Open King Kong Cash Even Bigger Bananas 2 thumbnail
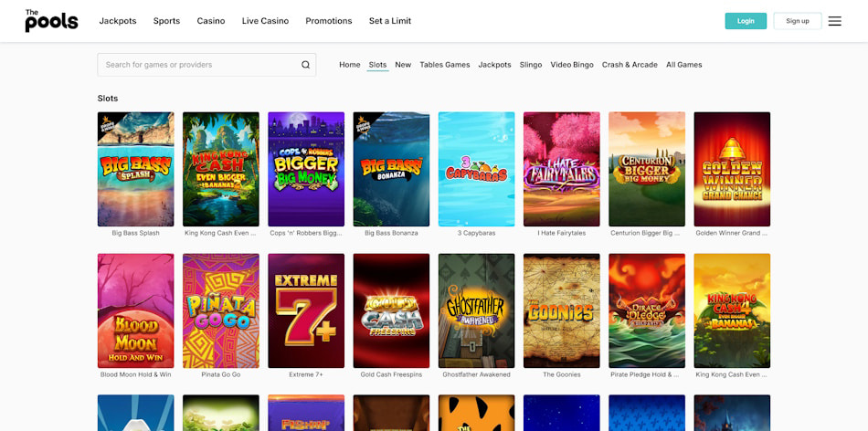Image resolution: width=868 pixels, height=431 pixels. [x=221, y=169]
